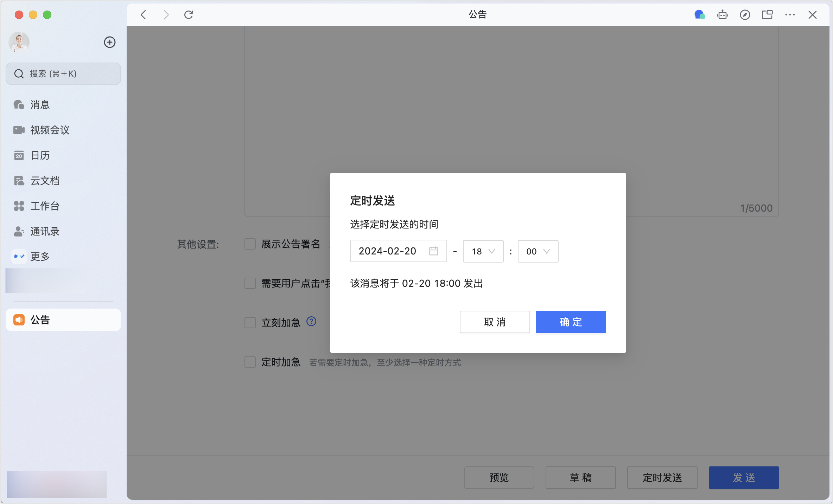833x504 pixels.
Task: Click the plus create icon
Action: point(110,42)
